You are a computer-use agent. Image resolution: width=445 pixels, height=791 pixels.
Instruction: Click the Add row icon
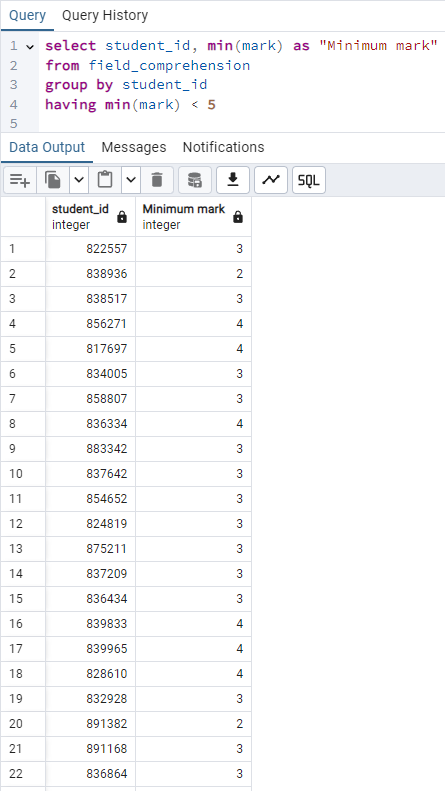pos(20,180)
